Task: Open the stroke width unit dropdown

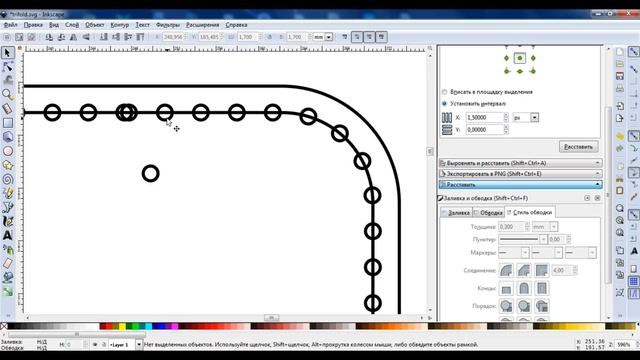Action: (553, 227)
